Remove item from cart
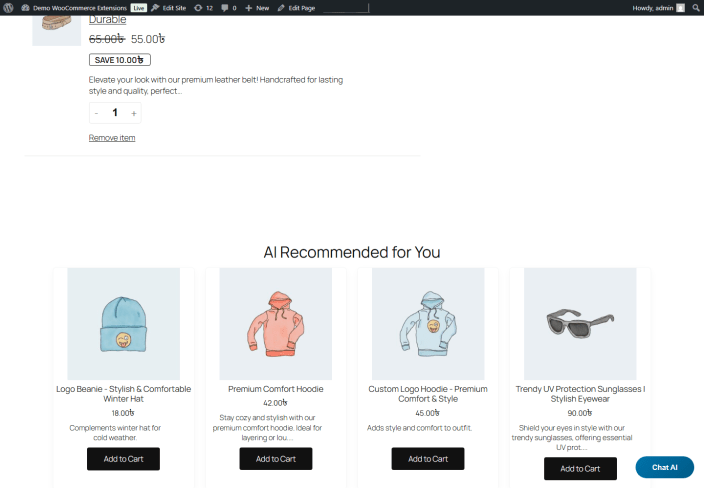Viewport: 704px width, 488px height. (x=112, y=138)
